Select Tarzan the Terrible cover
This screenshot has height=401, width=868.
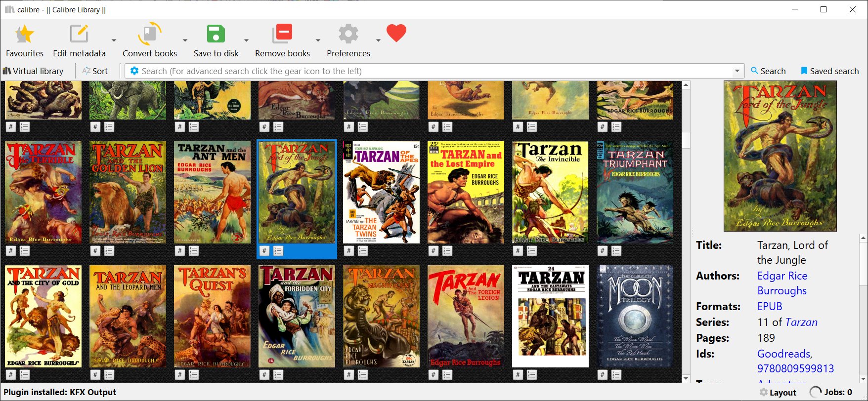(43, 193)
